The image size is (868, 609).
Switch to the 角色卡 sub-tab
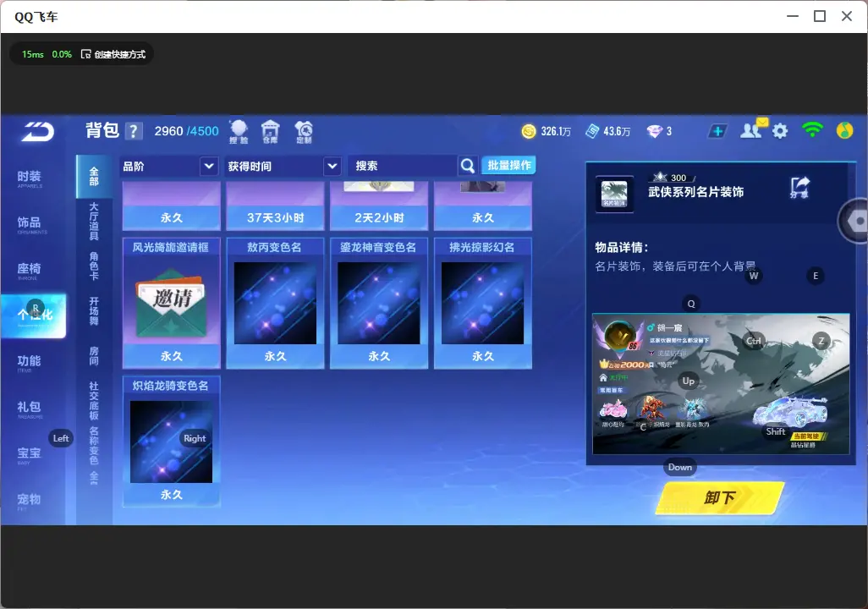tap(94, 266)
